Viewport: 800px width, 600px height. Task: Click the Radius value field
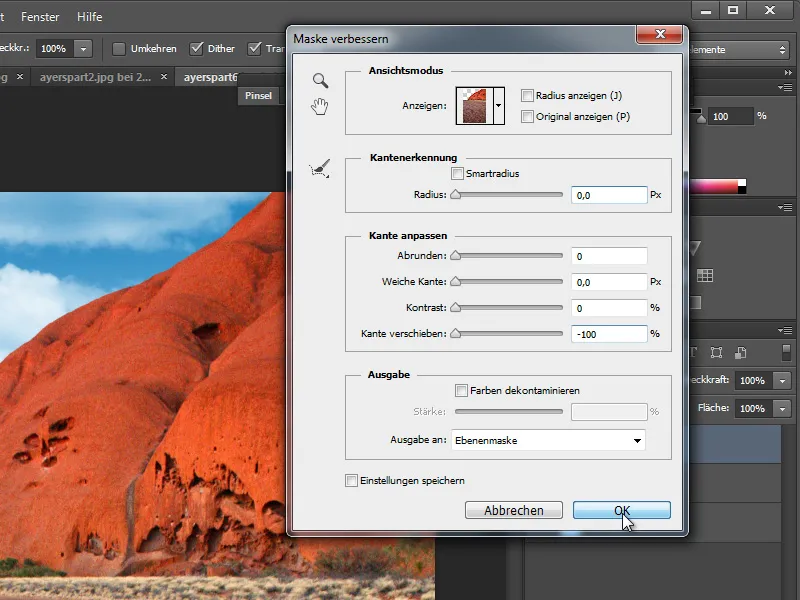609,195
